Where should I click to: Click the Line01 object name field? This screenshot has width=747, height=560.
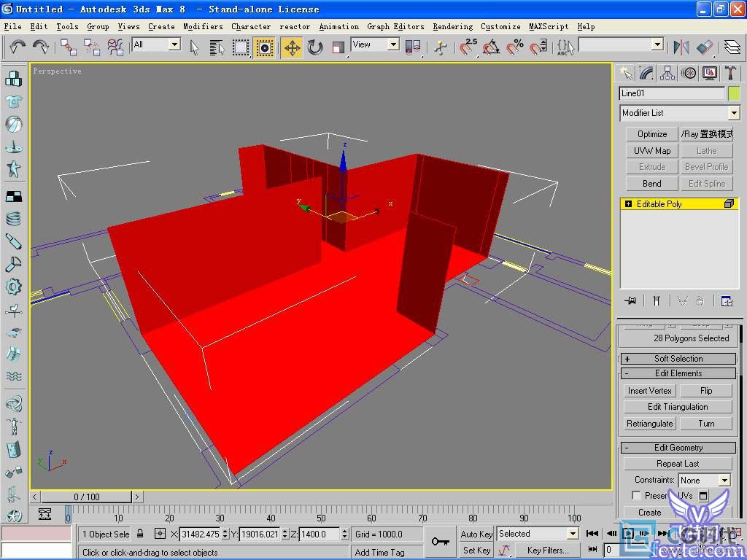coord(672,93)
